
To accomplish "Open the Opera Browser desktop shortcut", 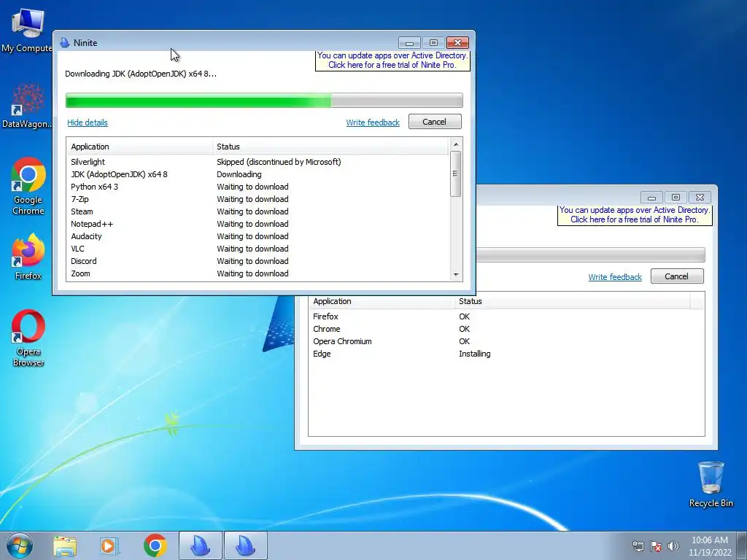I will pos(28,338).
